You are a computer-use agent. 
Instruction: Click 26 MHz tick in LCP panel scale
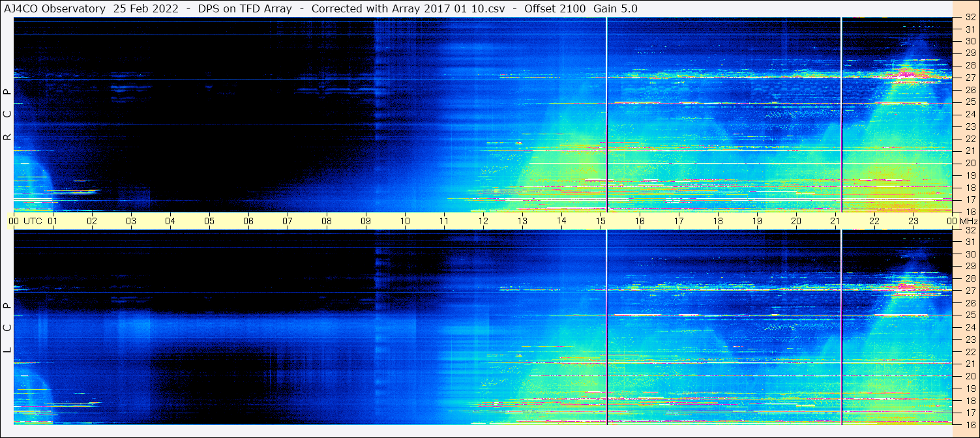(x=970, y=303)
